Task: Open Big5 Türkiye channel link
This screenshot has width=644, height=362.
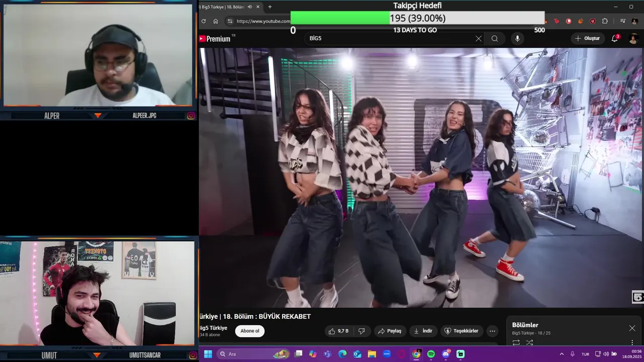Action: (x=213, y=328)
